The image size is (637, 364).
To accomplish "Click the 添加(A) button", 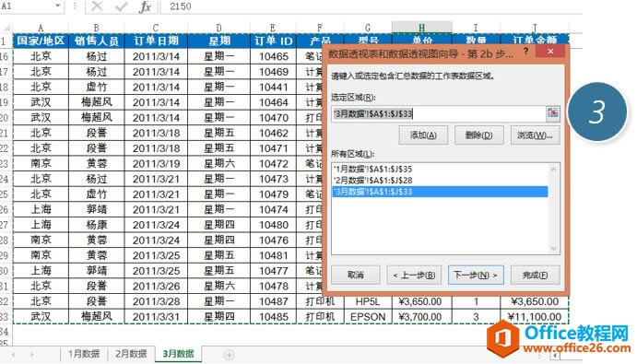I will [423, 135].
